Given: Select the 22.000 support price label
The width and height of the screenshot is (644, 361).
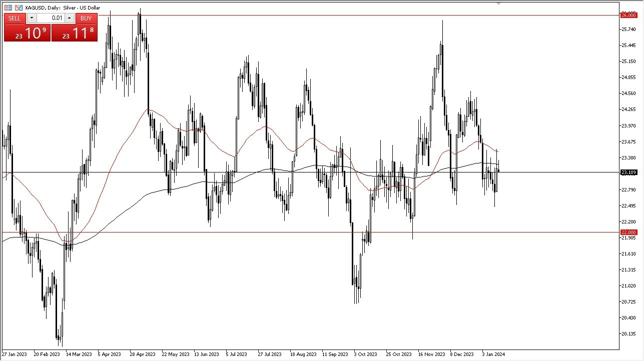Looking at the screenshot, I should coord(628,232).
